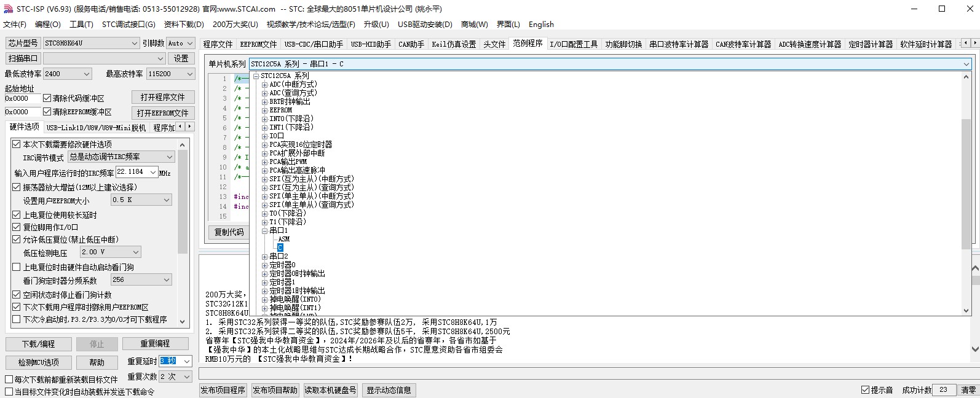Click the 清零 counter reset button

pyautogui.click(x=968, y=390)
